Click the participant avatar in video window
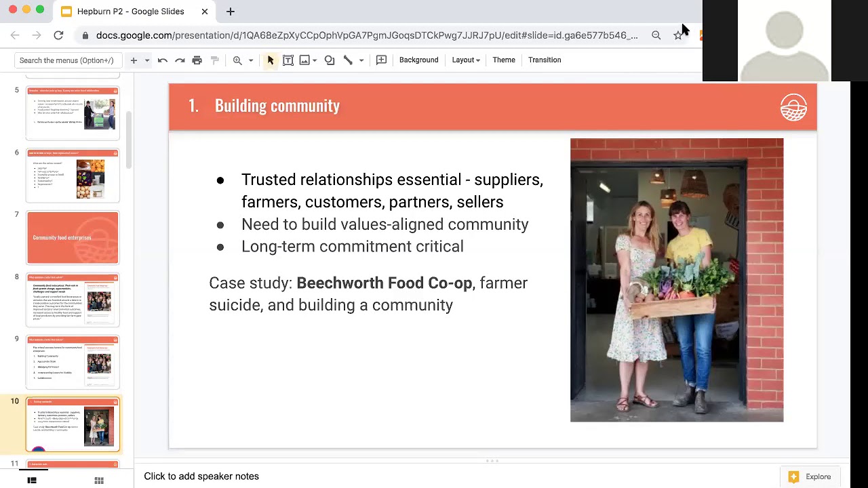Viewport: 868px width, 488px height. (x=785, y=45)
